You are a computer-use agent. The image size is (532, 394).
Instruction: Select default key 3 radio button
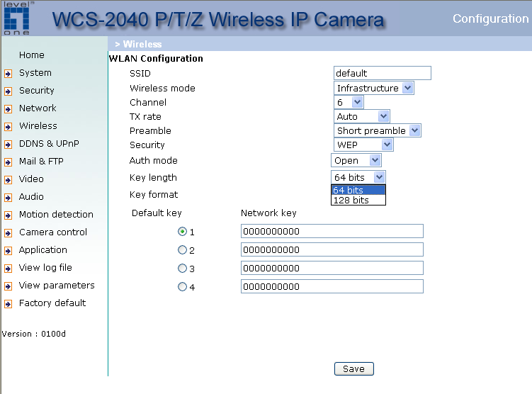click(x=182, y=269)
